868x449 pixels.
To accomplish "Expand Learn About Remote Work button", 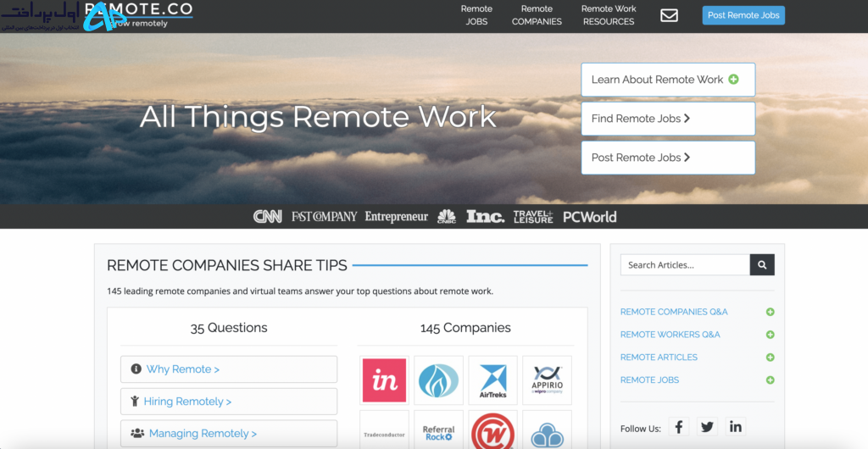I will point(668,80).
